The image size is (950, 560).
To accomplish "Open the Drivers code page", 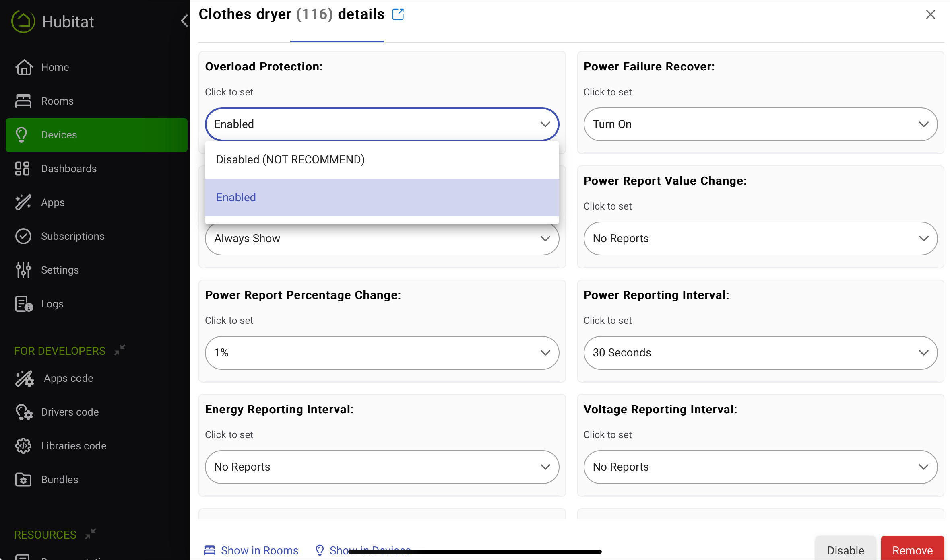I will pyautogui.click(x=70, y=412).
